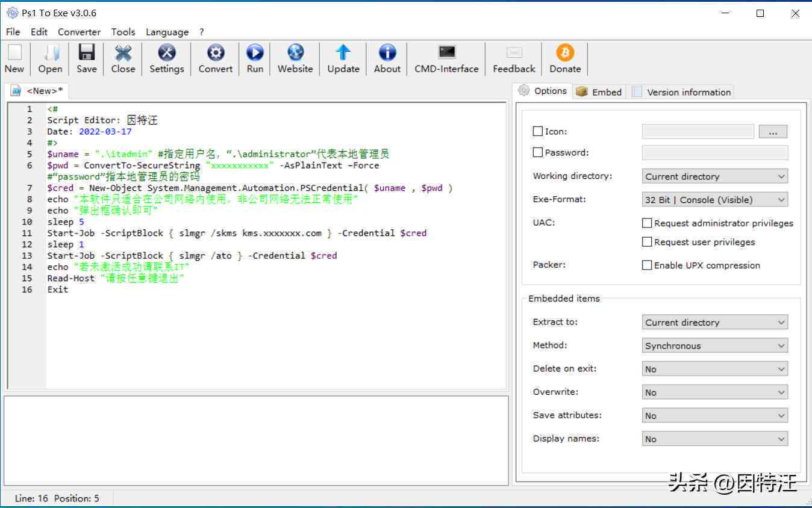Enable the Password checkbox

click(x=538, y=152)
